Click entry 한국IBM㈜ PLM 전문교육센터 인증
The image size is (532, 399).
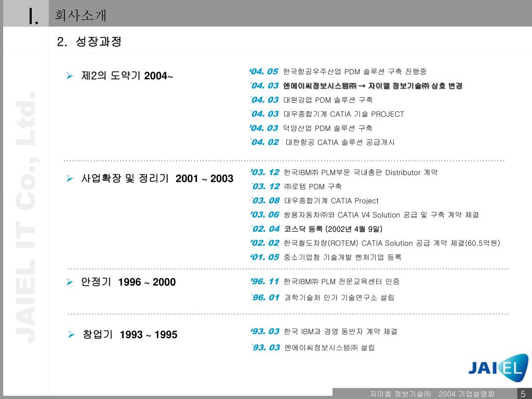click(x=342, y=282)
